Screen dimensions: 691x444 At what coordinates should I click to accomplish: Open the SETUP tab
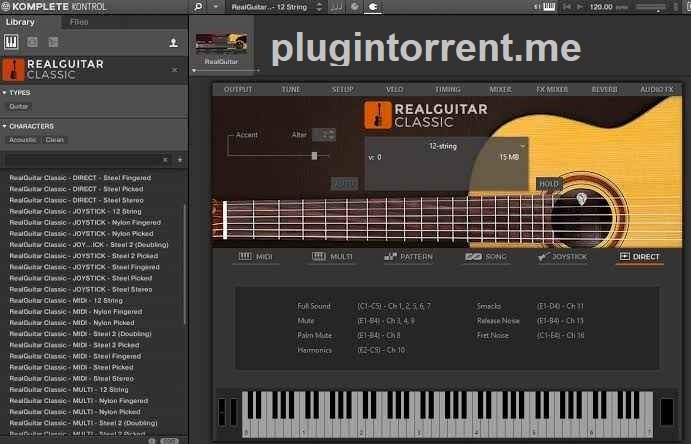click(x=342, y=89)
